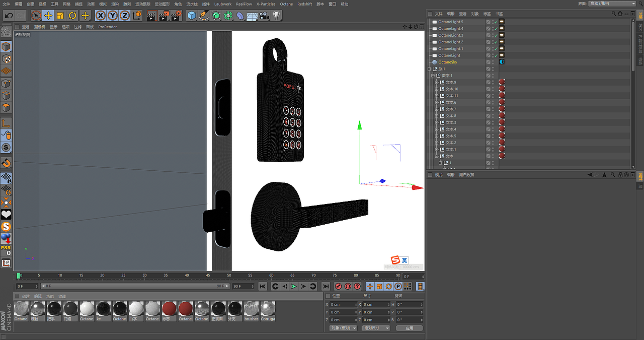Click the Floor environment icon
The image size is (644, 340).
click(252, 16)
